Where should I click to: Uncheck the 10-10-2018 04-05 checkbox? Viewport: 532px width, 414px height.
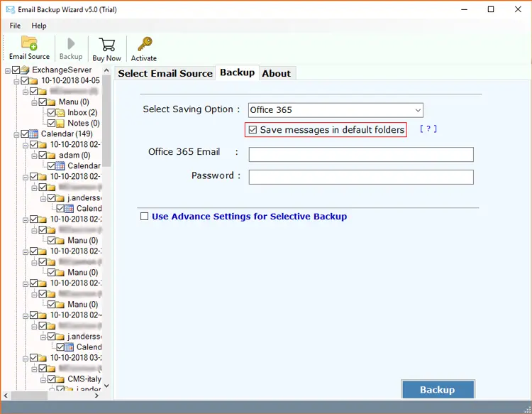25,80
